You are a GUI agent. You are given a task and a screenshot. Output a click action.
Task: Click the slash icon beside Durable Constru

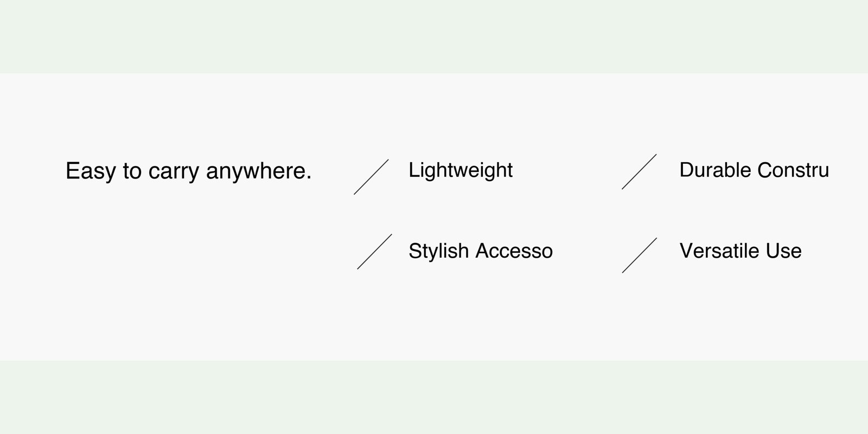point(639,171)
